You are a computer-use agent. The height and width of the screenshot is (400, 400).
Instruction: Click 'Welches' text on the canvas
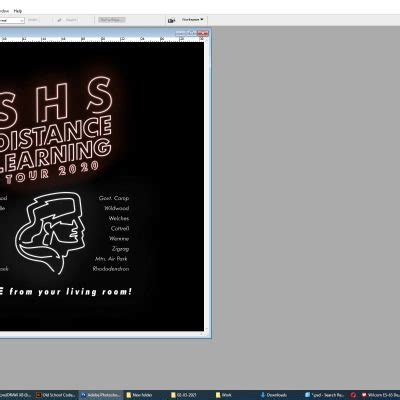[119, 218]
